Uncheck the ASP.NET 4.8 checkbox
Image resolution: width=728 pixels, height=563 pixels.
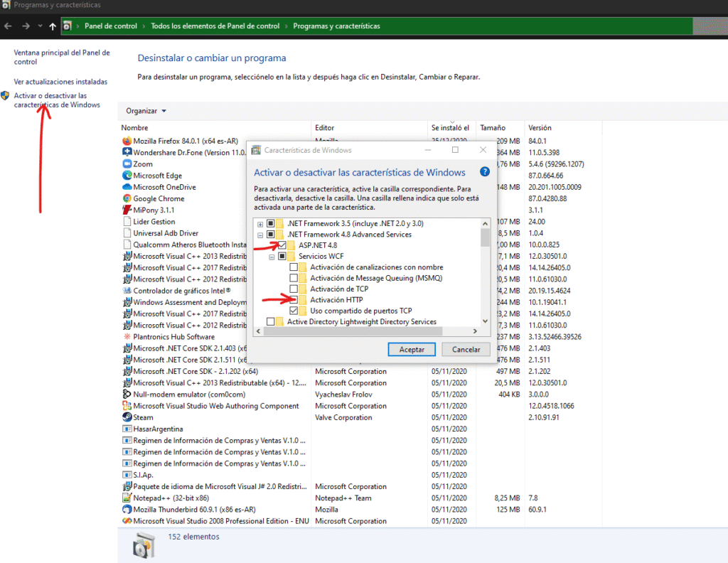click(282, 245)
